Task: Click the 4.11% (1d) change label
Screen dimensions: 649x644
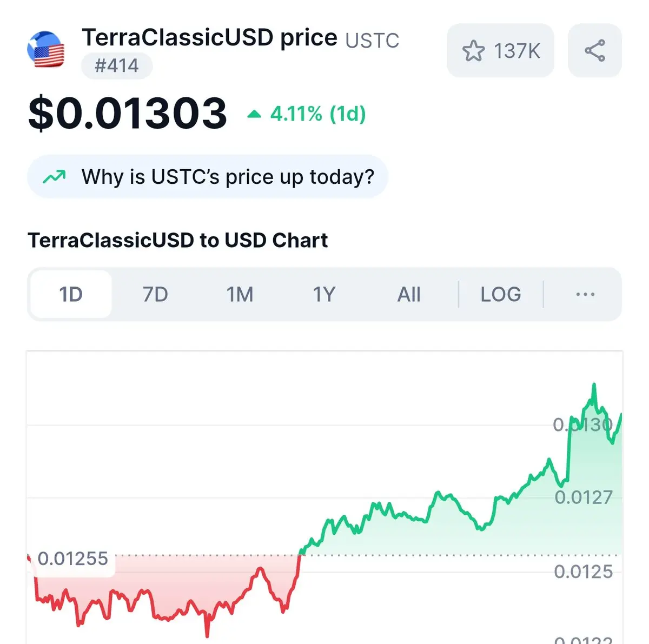Action: click(x=318, y=114)
